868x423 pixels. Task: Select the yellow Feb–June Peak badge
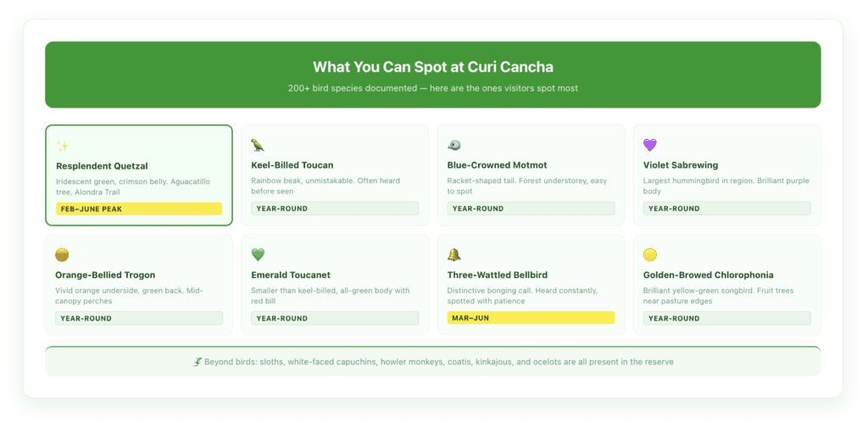click(139, 209)
